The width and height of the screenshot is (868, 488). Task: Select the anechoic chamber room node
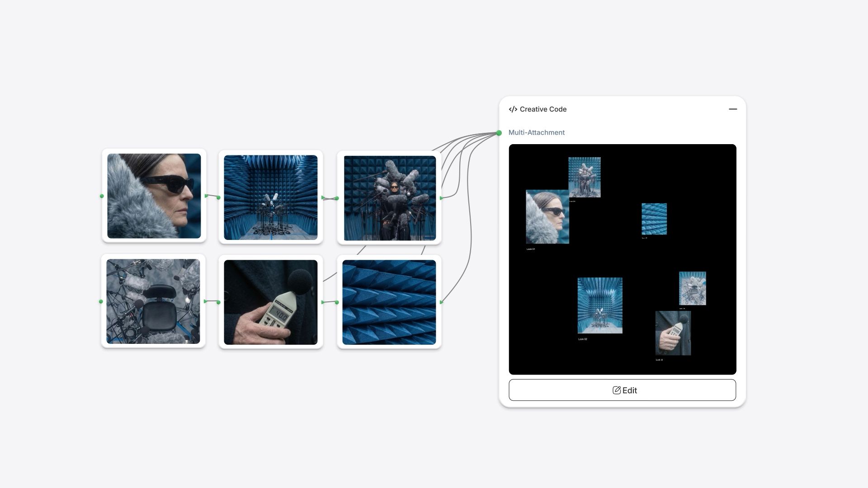pos(271,197)
